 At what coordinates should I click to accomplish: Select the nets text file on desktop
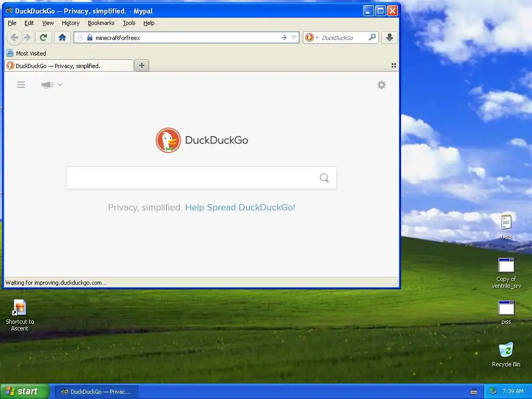506,227
